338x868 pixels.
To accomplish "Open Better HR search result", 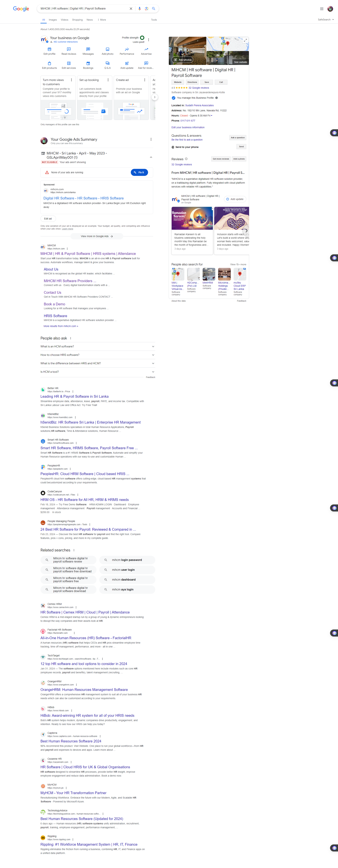I will (74, 397).
